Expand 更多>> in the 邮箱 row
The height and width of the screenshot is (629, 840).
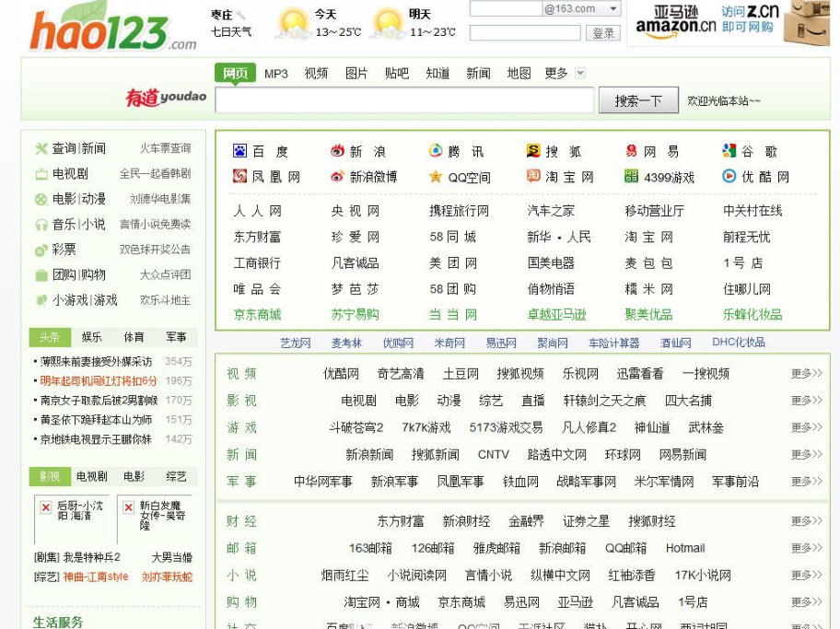806,548
